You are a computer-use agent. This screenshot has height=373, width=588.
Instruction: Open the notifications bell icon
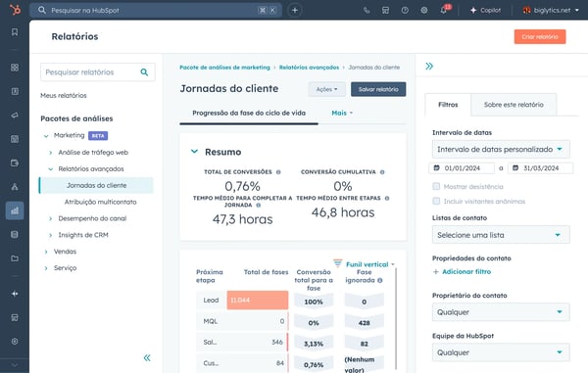pyautogui.click(x=444, y=10)
